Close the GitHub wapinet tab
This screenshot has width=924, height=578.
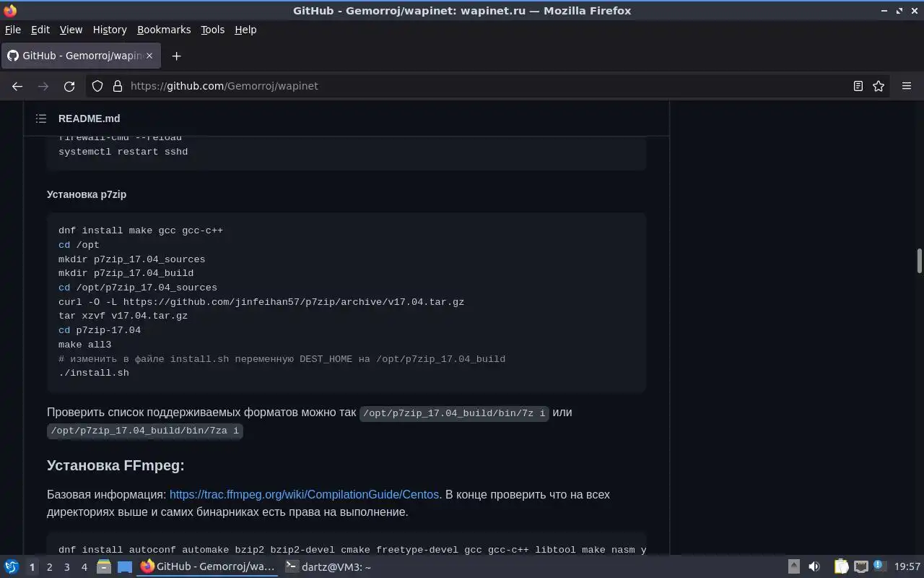(149, 56)
